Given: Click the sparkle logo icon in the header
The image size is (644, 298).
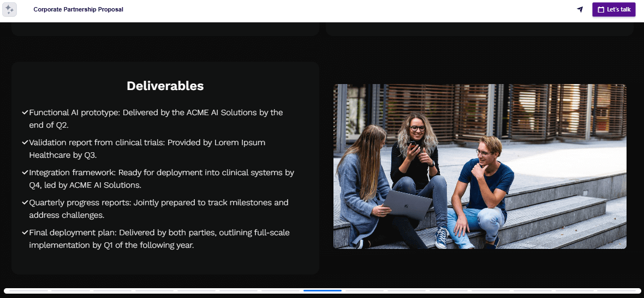Looking at the screenshot, I should coord(9,9).
